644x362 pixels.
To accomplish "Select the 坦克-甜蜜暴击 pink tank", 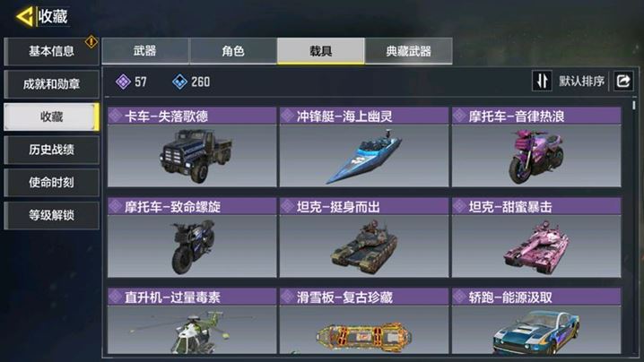I will coord(536,237).
